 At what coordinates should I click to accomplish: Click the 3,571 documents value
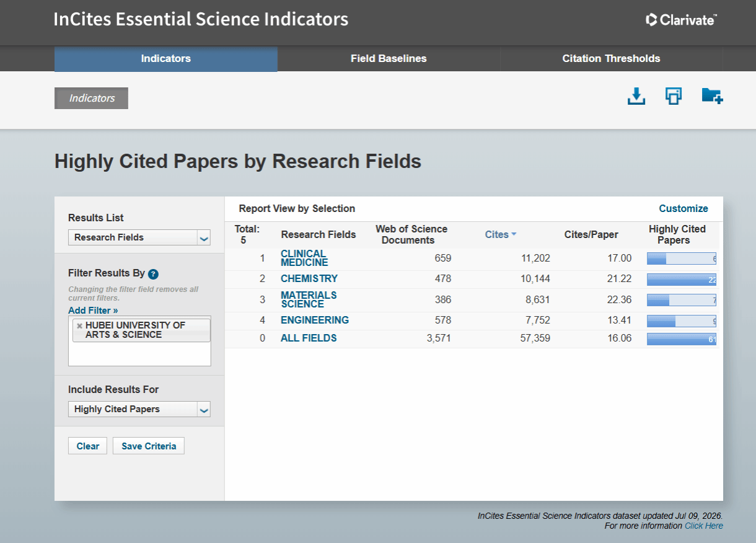click(439, 338)
